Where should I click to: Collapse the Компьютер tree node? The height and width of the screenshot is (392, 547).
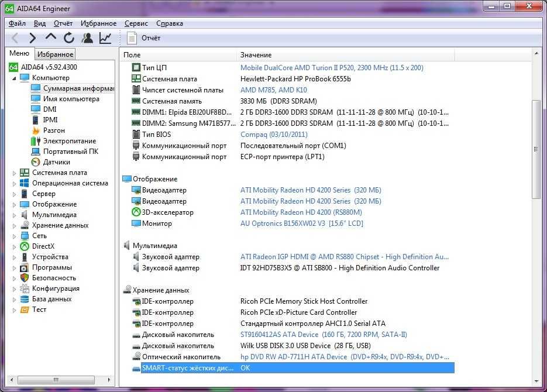click(14, 78)
